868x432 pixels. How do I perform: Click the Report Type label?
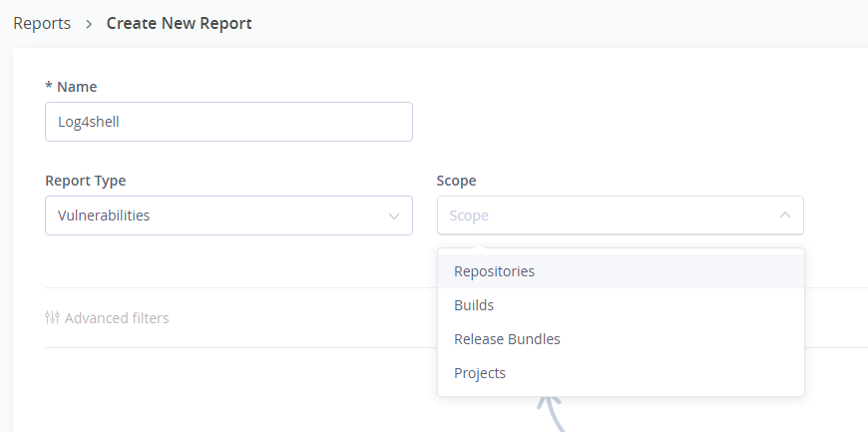(x=85, y=181)
